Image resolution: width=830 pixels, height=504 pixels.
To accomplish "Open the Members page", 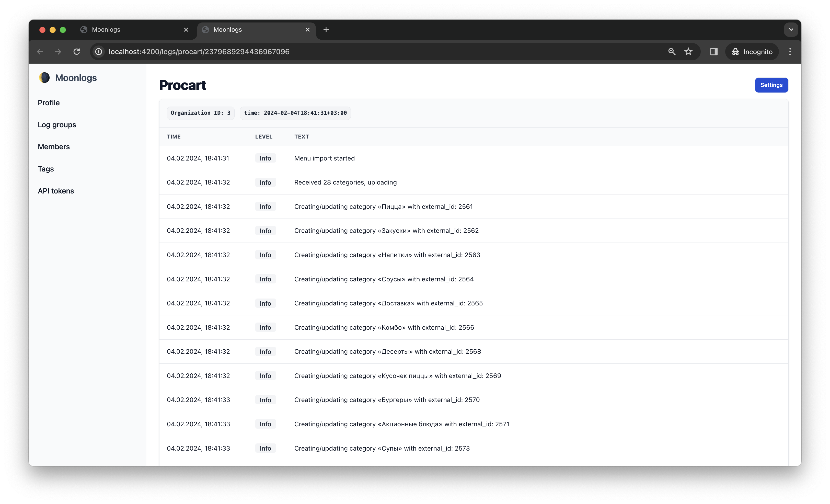I will coord(54,146).
